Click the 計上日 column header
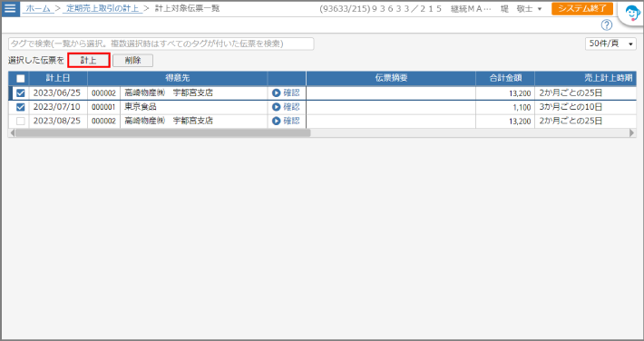 (x=58, y=79)
